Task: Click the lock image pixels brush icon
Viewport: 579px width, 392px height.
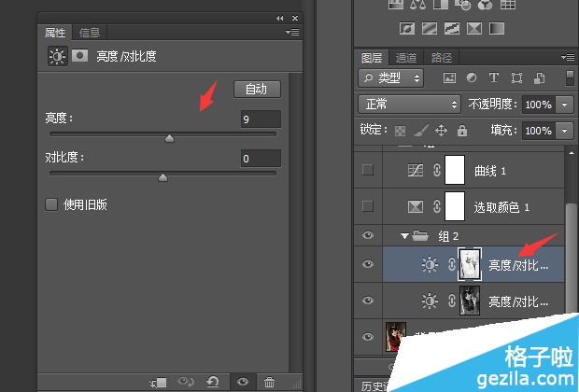Action: (x=421, y=131)
